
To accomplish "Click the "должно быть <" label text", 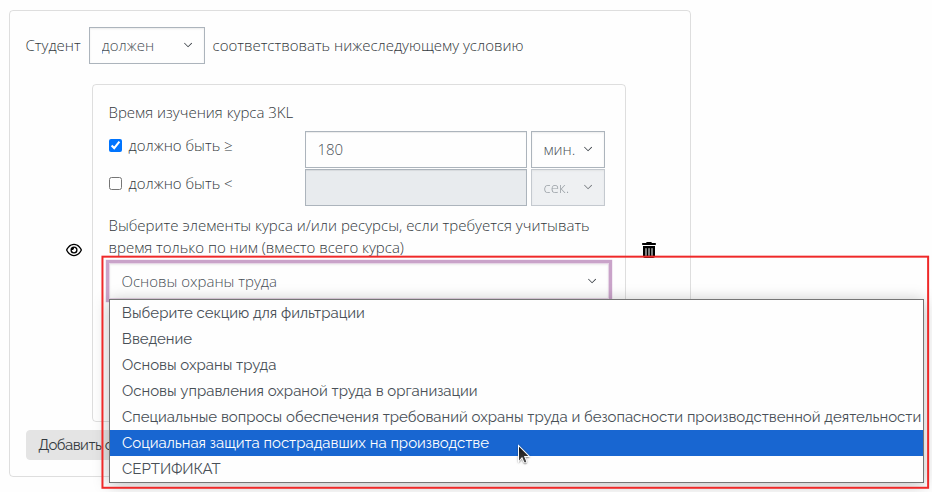I will pyautogui.click(x=180, y=184).
